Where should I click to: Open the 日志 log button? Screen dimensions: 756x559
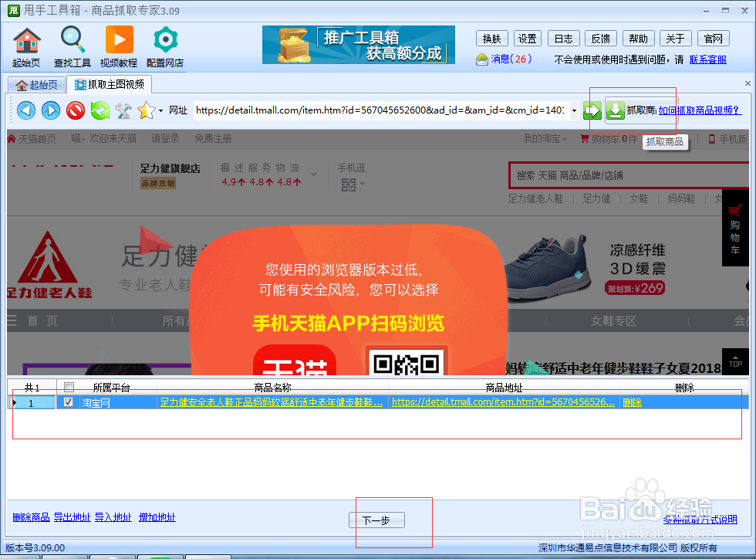tap(563, 39)
